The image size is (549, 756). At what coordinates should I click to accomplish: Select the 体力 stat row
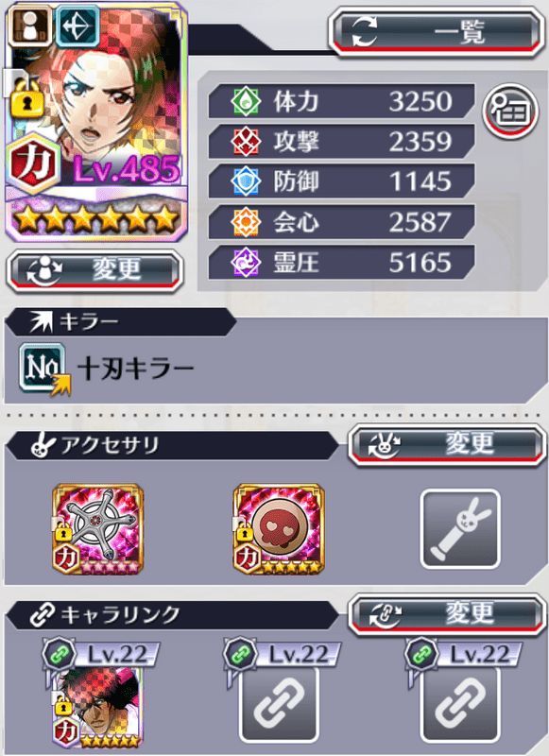tap(341, 101)
